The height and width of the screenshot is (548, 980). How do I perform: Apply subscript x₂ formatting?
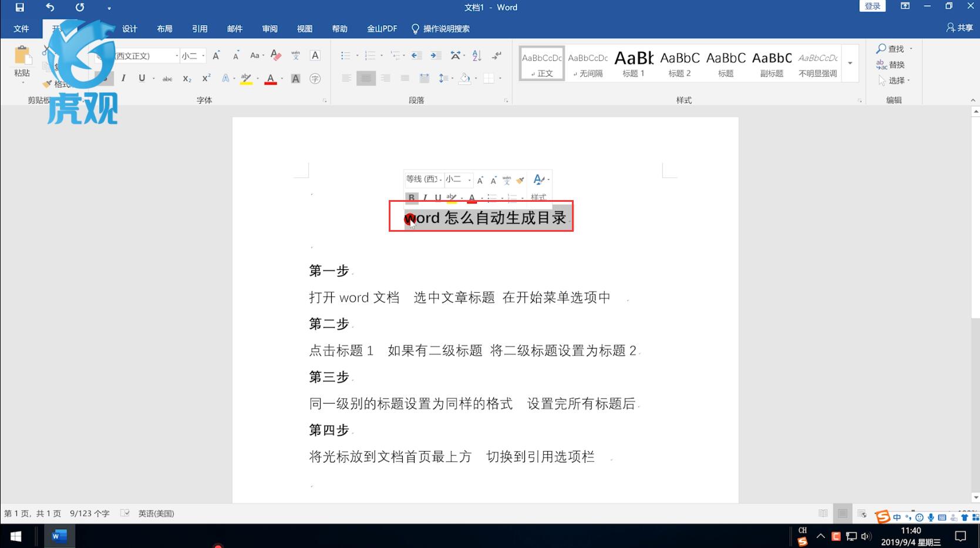[x=187, y=79]
